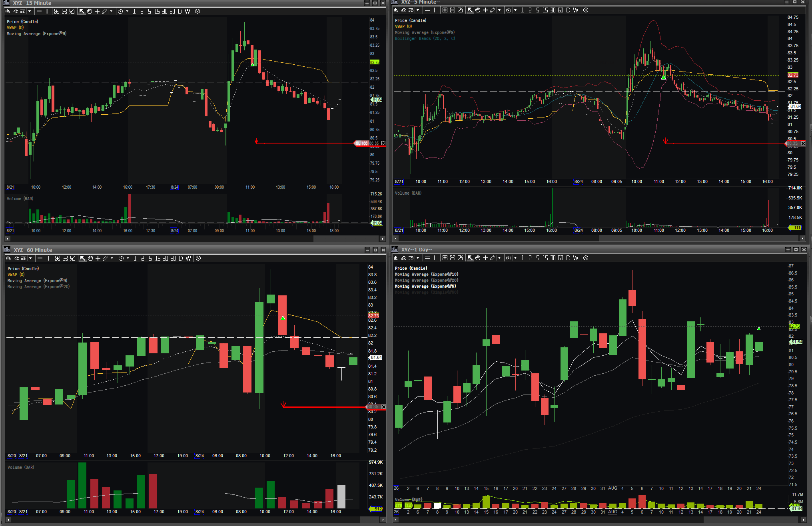
Task: Select crosshair tool in 1 Day chart
Action: [x=485, y=258]
